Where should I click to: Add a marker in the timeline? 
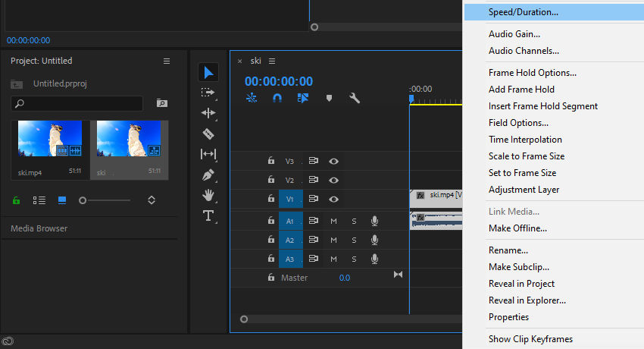[329, 98]
